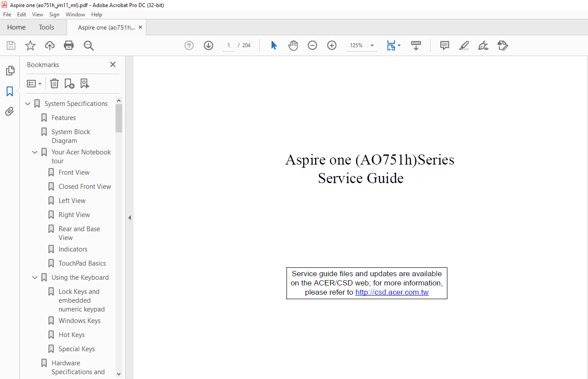Open bookmarks options dropdown menu

[34, 83]
